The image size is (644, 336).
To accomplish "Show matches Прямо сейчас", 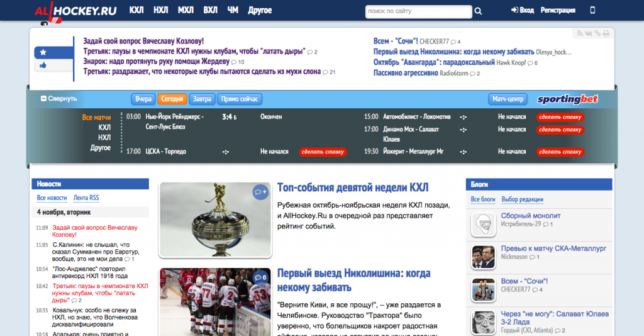I will coord(240,99).
